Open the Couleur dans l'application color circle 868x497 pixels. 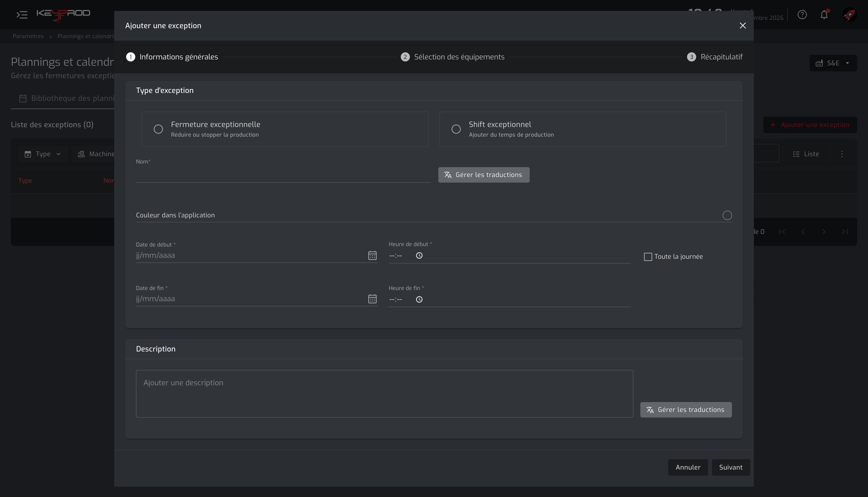(727, 215)
